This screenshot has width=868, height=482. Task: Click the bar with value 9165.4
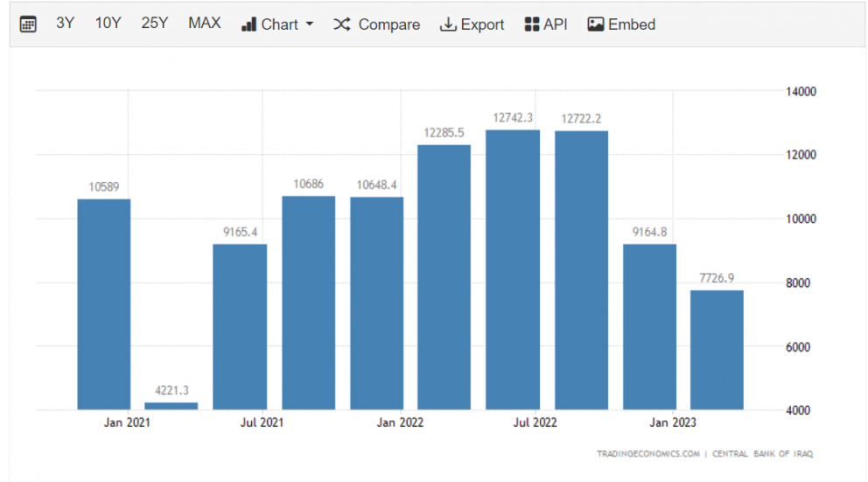click(x=240, y=326)
